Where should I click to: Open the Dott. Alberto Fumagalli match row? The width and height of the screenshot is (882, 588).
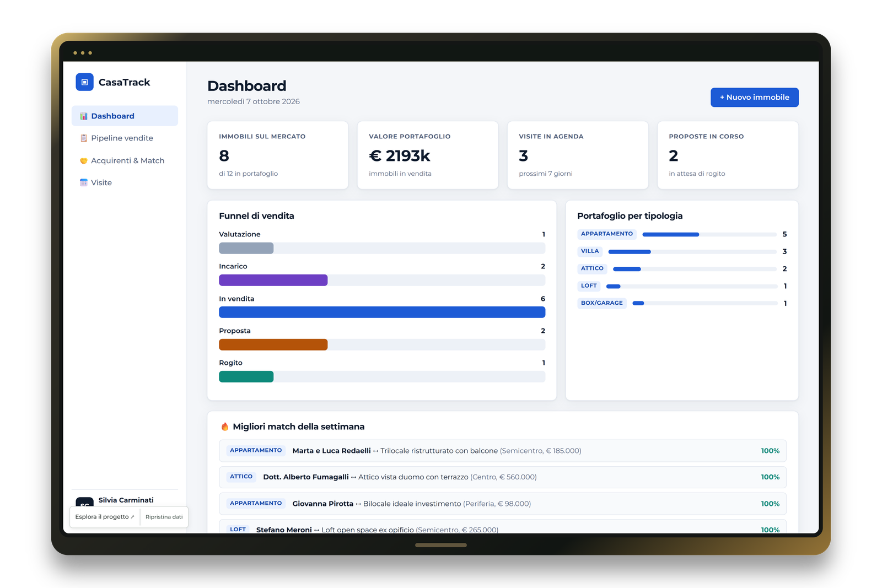point(503,477)
